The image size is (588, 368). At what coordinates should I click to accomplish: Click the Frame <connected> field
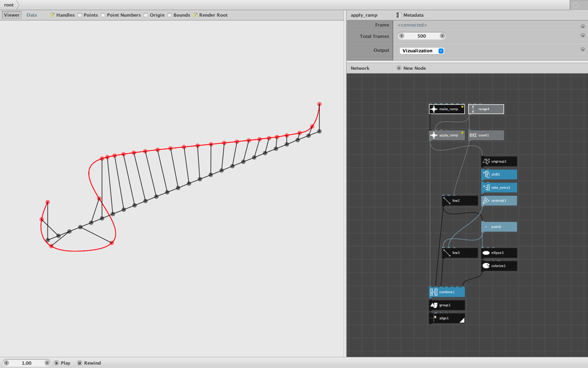point(412,25)
